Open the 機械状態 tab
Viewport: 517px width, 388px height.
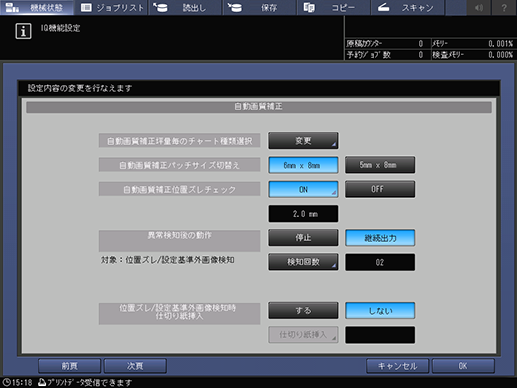(37, 7)
